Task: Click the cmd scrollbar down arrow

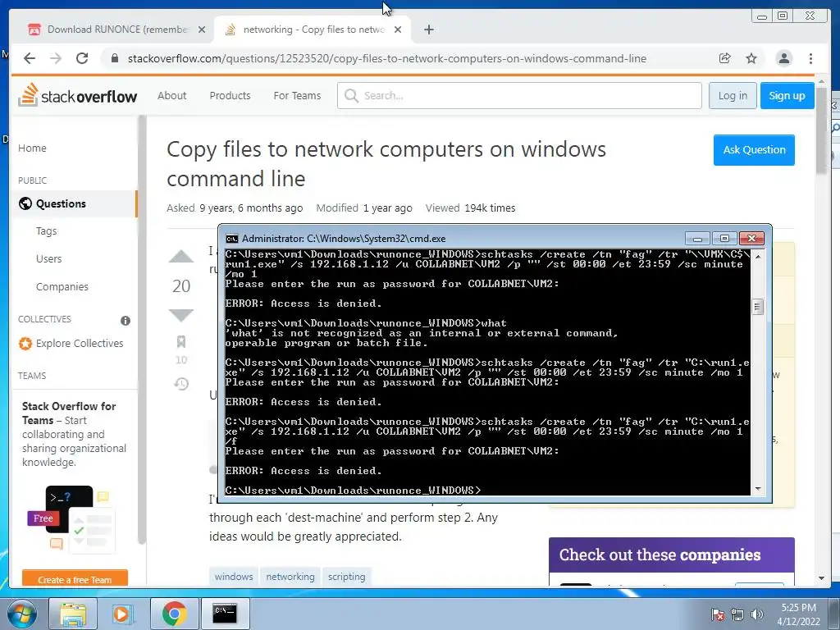Action: point(757,489)
